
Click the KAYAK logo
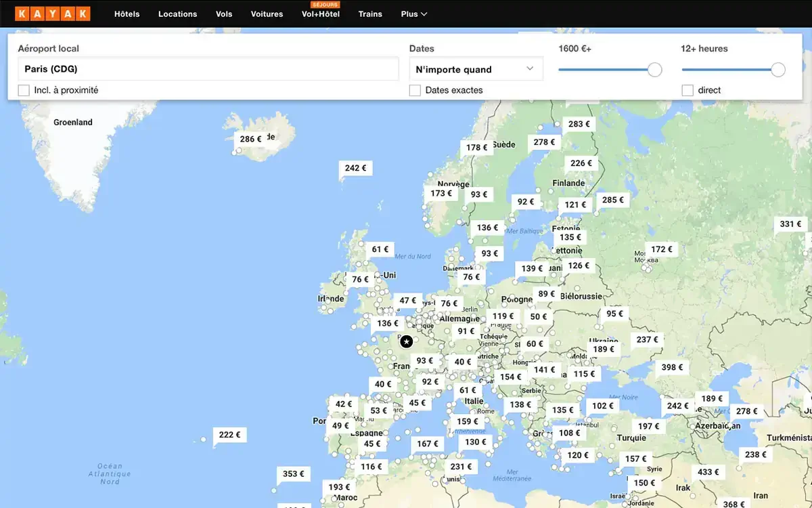[x=52, y=14]
